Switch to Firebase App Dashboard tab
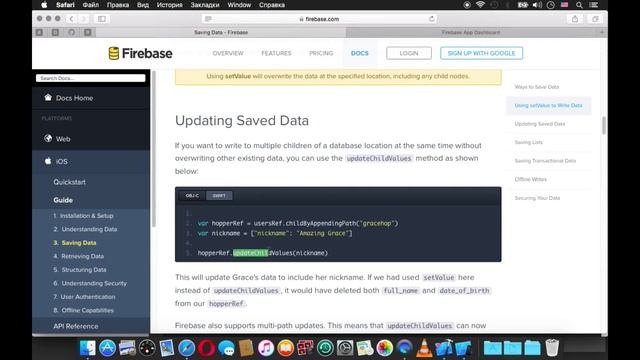The image size is (640, 360). pyautogui.click(x=471, y=32)
